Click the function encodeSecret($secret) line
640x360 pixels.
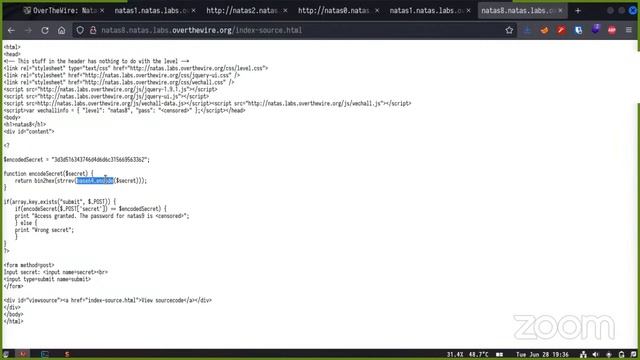[x=49, y=173]
